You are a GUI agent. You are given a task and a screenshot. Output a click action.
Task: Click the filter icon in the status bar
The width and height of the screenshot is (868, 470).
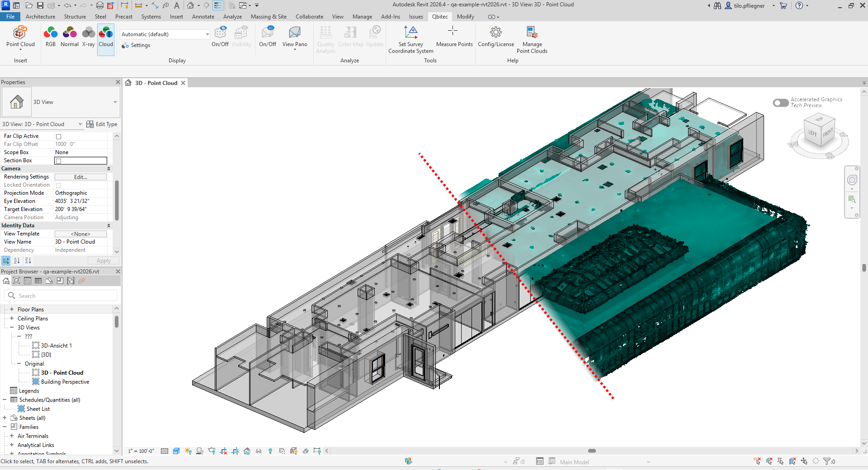[x=827, y=461]
